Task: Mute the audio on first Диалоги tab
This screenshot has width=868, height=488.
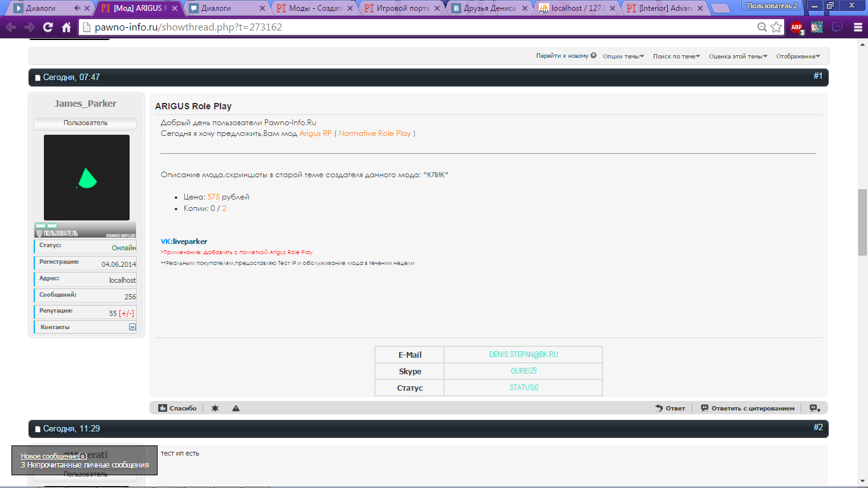Action: click(77, 8)
